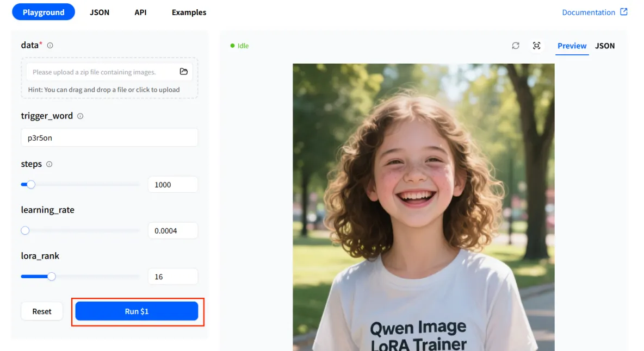Switch output panel to JSON view

click(605, 46)
